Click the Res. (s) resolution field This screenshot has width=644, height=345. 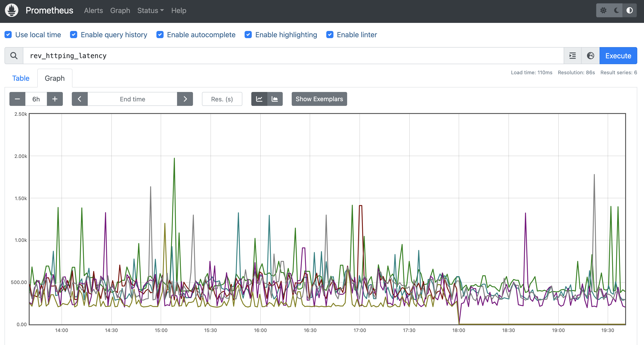[x=222, y=99]
